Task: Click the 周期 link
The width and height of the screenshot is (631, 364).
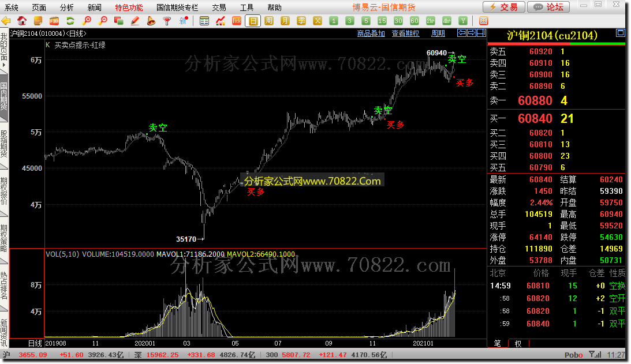Action: pos(438,33)
